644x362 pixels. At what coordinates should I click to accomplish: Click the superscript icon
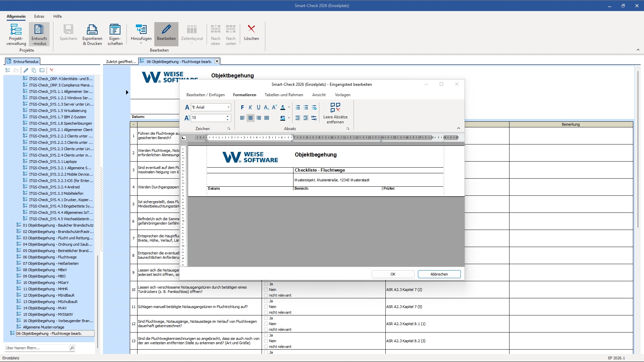point(274,107)
